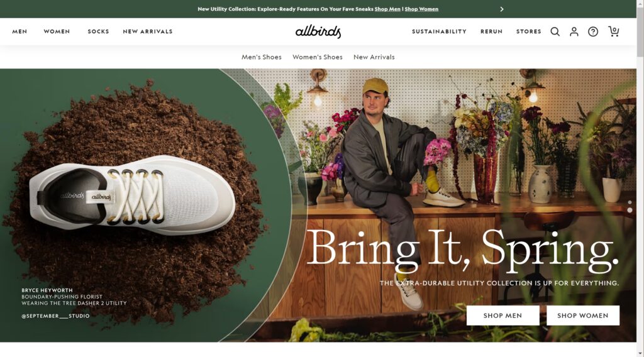Open the Socks menu
The height and width of the screenshot is (357, 644).
(x=98, y=31)
